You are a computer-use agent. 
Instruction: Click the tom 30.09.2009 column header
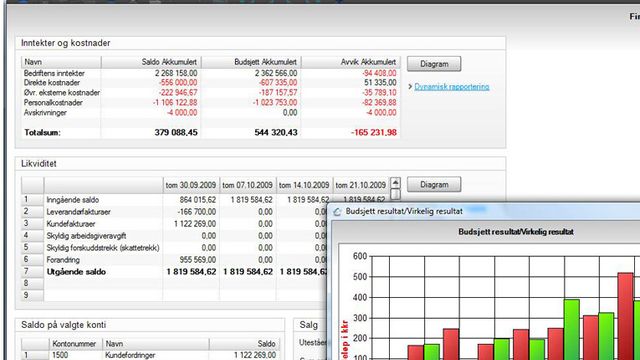pos(191,185)
